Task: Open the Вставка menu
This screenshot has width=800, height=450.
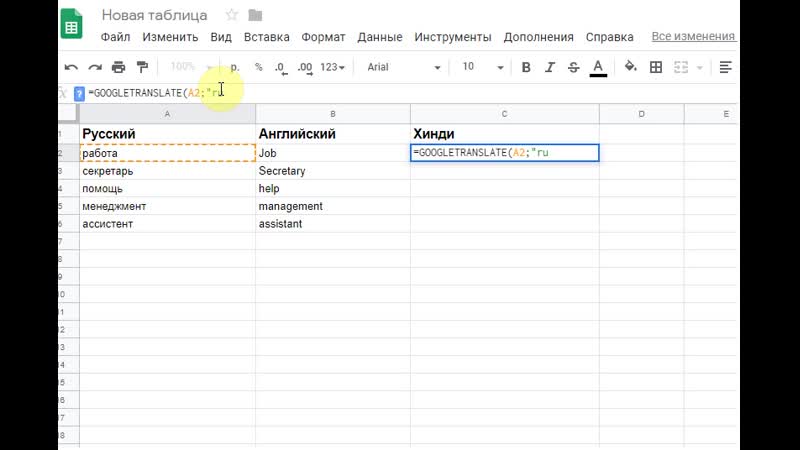Action: pyautogui.click(x=266, y=37)
